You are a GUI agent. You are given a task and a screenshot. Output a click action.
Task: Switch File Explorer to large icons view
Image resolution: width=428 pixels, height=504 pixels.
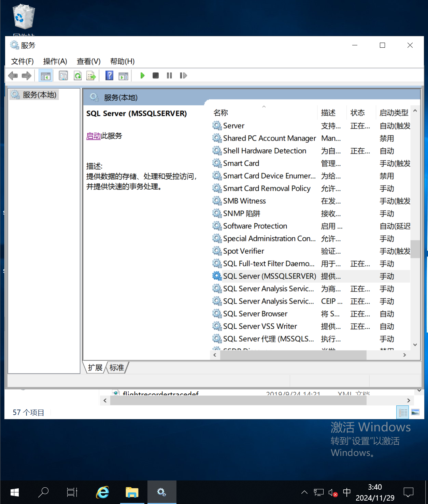pos(415,413)
